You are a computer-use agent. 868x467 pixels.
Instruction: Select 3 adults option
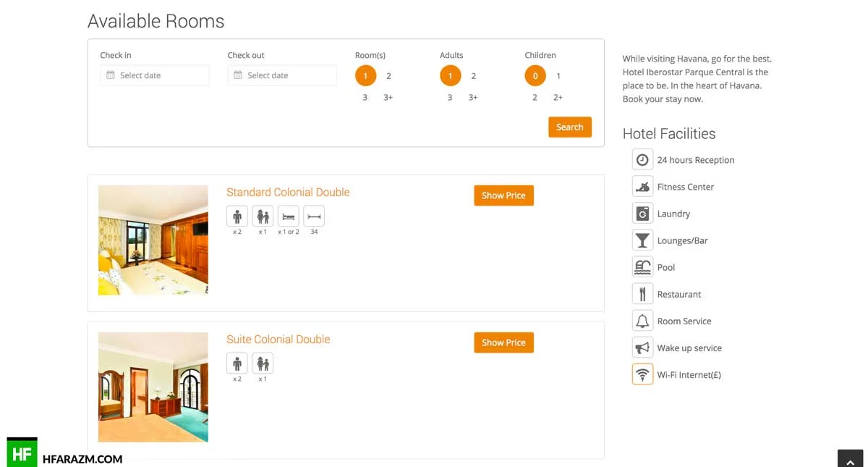click(x=450, y=97)
